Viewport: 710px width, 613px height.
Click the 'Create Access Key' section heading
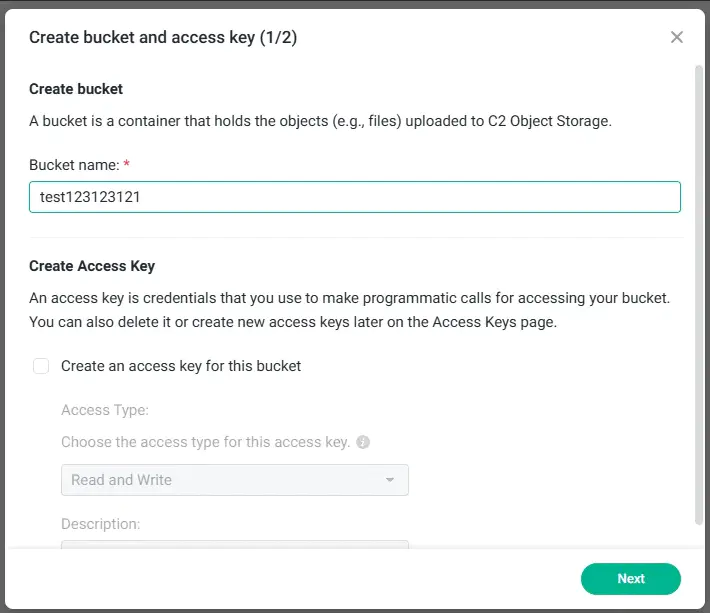tap(92, 266)
